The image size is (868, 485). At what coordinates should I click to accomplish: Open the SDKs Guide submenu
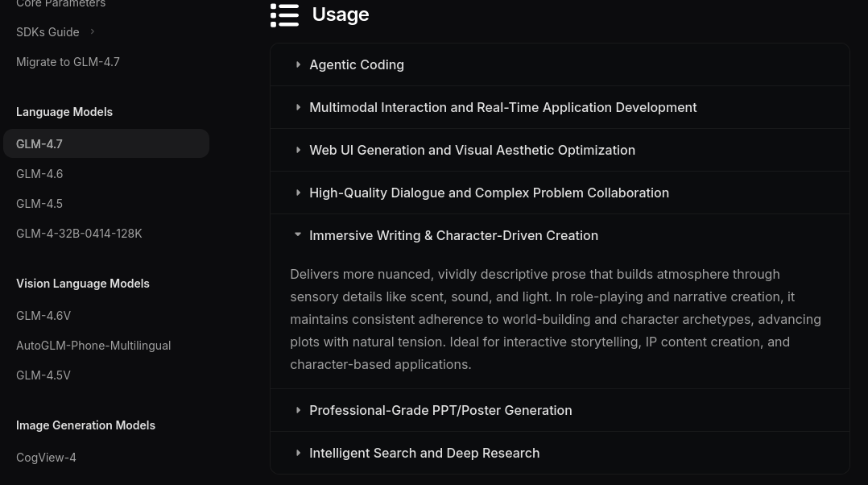coord(48,31)
